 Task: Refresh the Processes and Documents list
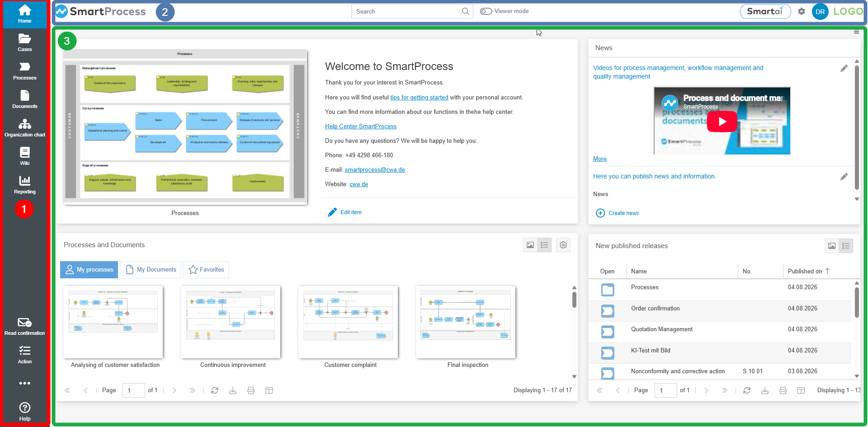pos(215,390)
